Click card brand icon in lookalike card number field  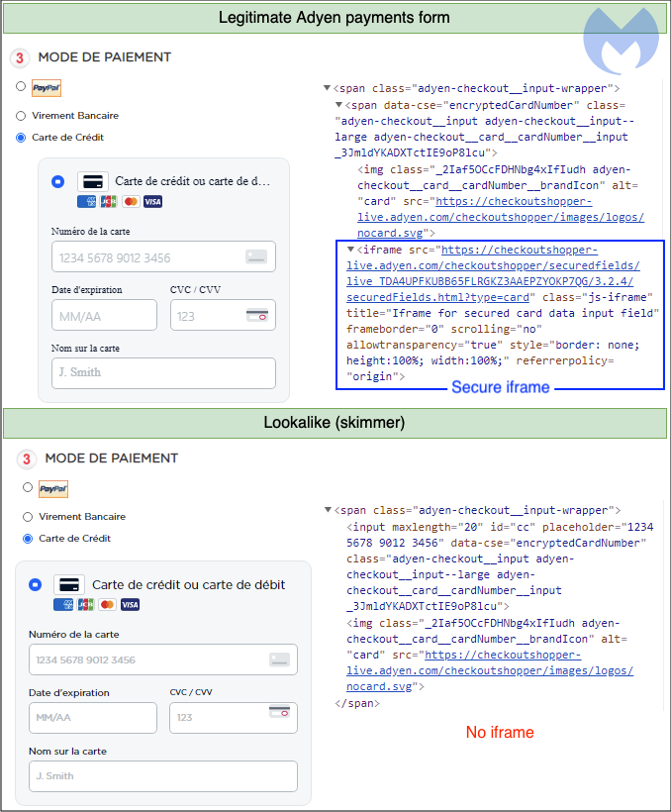click(x=279, y=660)
